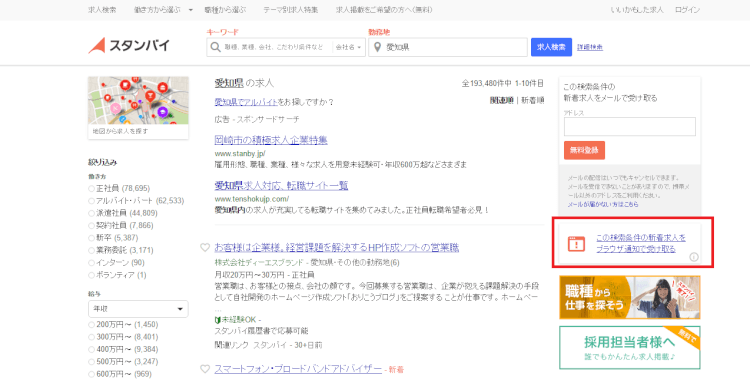The height and width of the screenshot is (379, 750).
Task: Open 求人検索 in top navigation
Action: click(x=102, y=10)
